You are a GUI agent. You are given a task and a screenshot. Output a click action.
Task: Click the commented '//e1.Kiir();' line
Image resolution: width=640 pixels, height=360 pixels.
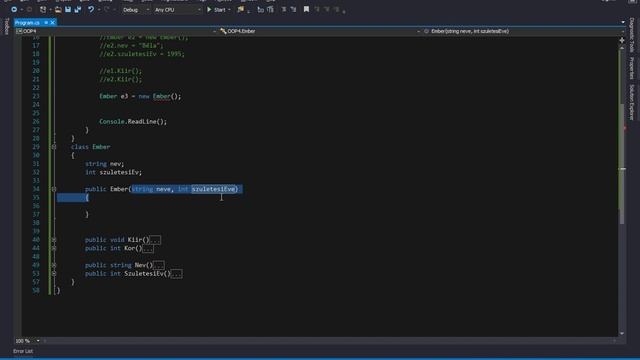click(121, 71)
